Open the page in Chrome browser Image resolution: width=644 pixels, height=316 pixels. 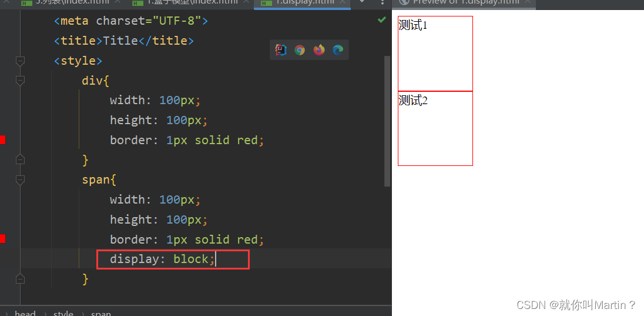point(300,50)
